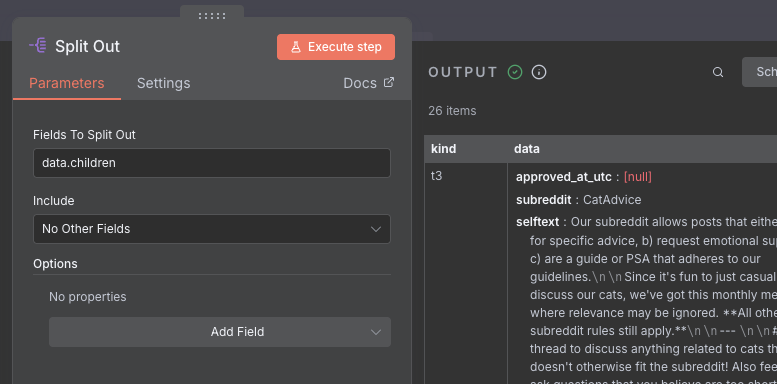The height and width of the screenshot is (384, 777).
Task: Click the Fields To Split Out input
Action: (x=212, y=163)
